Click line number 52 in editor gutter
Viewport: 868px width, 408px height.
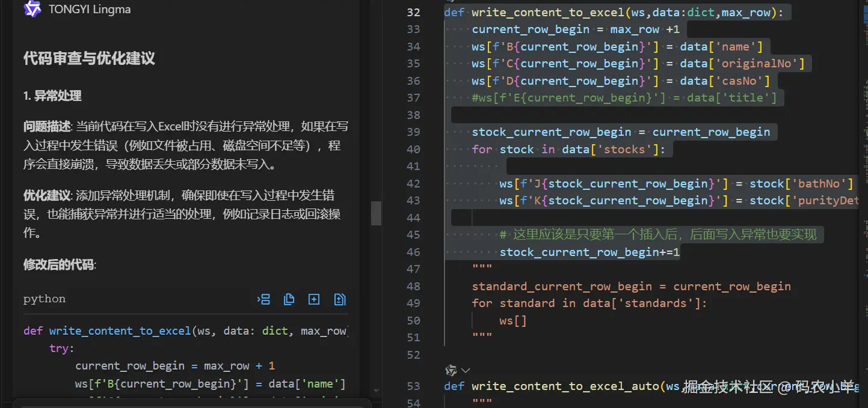tap(413, 355)
